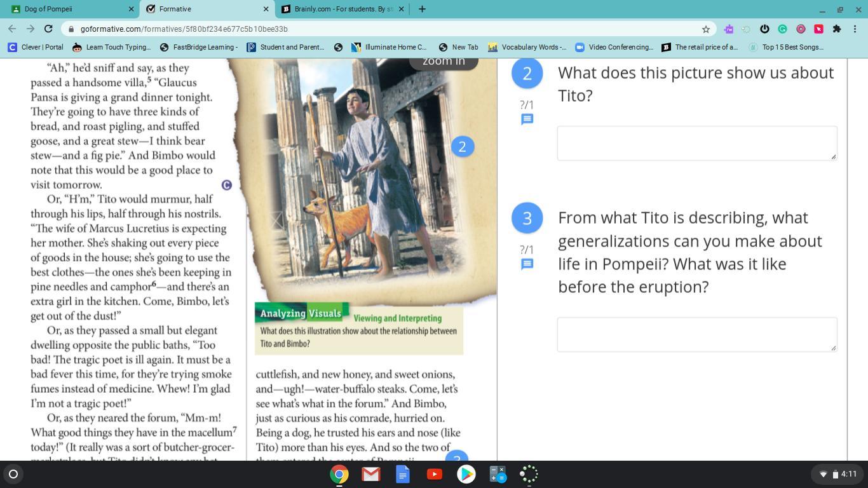Click the purple C marker in the passage
This screenshot has width=868, height=488.
(227, 185)
